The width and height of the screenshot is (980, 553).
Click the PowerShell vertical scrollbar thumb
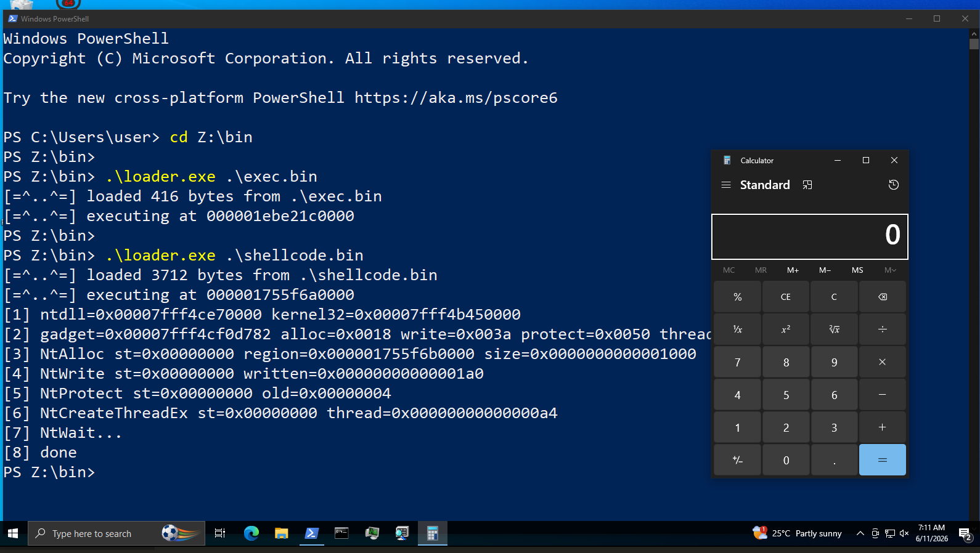(x=974, y=44)
